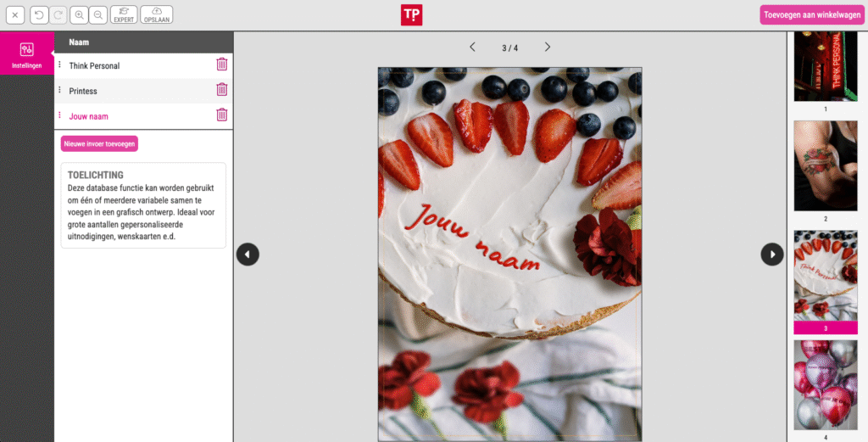Viewport: 868px width, 442px height.
Task: Click the undo arrow icon
Action: 39,15
